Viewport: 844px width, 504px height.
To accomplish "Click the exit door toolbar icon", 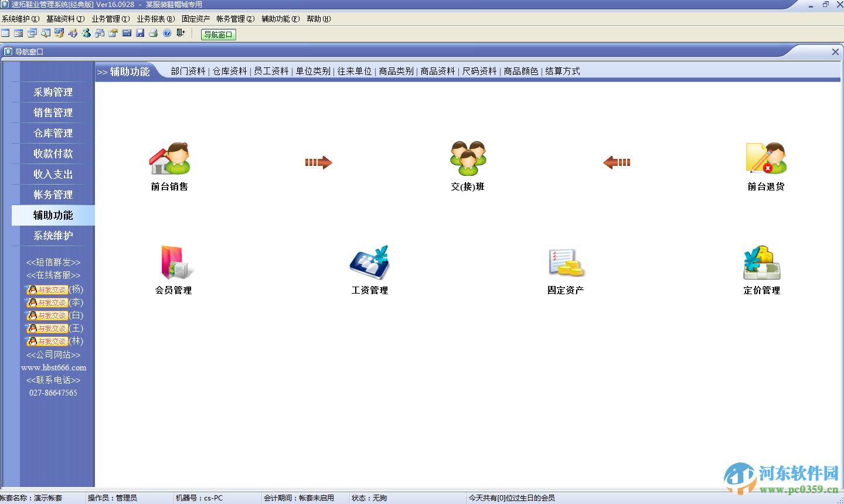I will click(181, 33).
